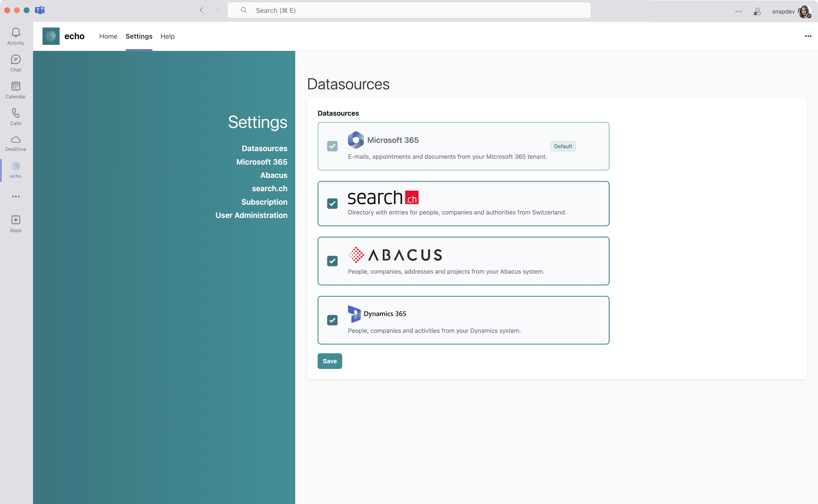Open snapdev profile avatar

(804, 12)
